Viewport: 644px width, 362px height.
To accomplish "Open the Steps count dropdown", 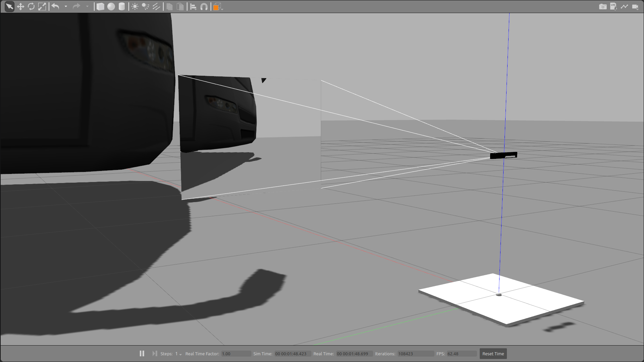I will click(180, 354).
